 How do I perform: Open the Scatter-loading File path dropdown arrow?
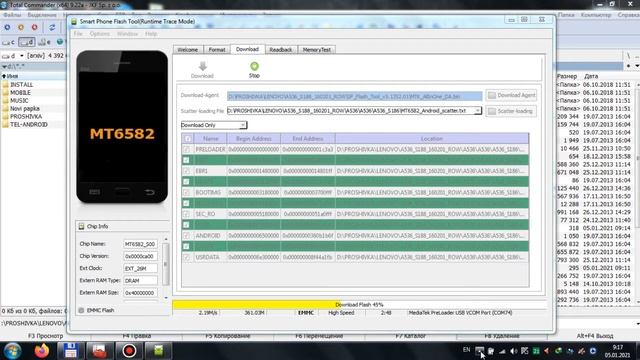pos(477,111)
